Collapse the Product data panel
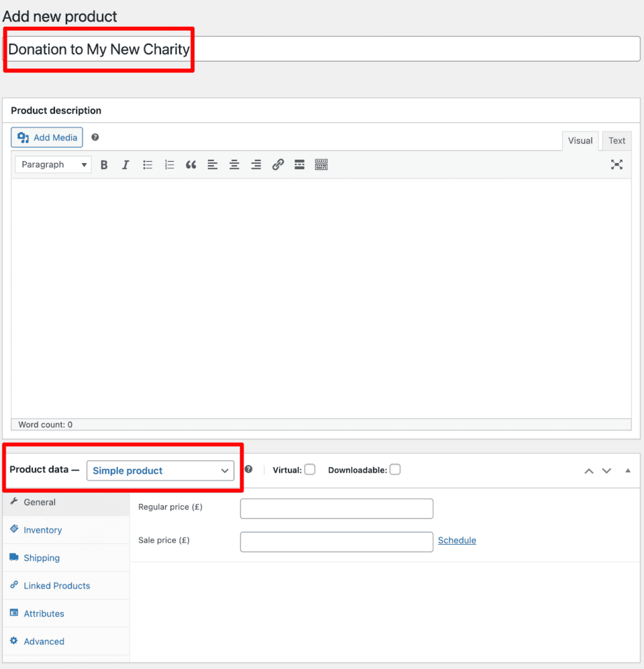This screenshot has width=644, height=669. pos(628,470)
